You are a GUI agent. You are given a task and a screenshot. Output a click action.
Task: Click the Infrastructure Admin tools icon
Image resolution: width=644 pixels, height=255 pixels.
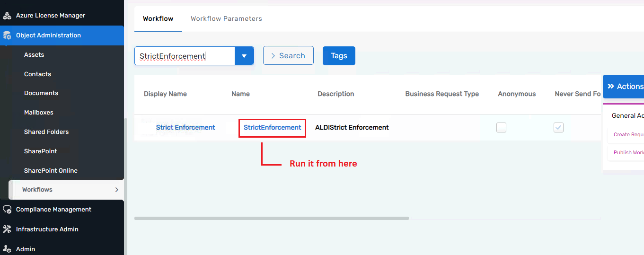pyautogui.click(x=7, y=229)
